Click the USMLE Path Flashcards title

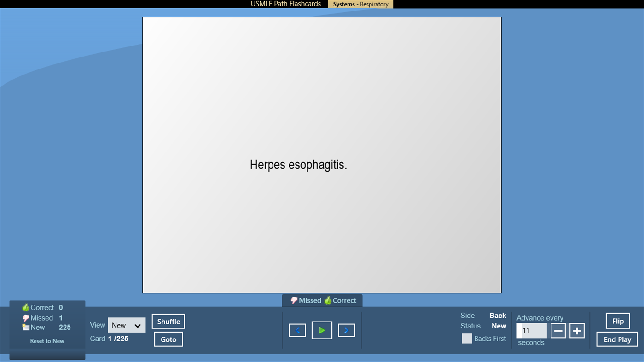(x=285, y=4)
